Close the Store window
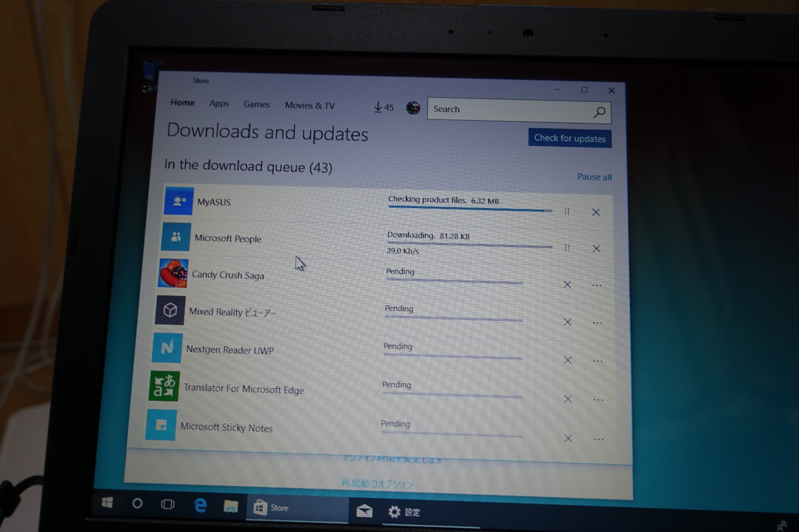Viewport: 799px width, 532px height. pos(611,90)
